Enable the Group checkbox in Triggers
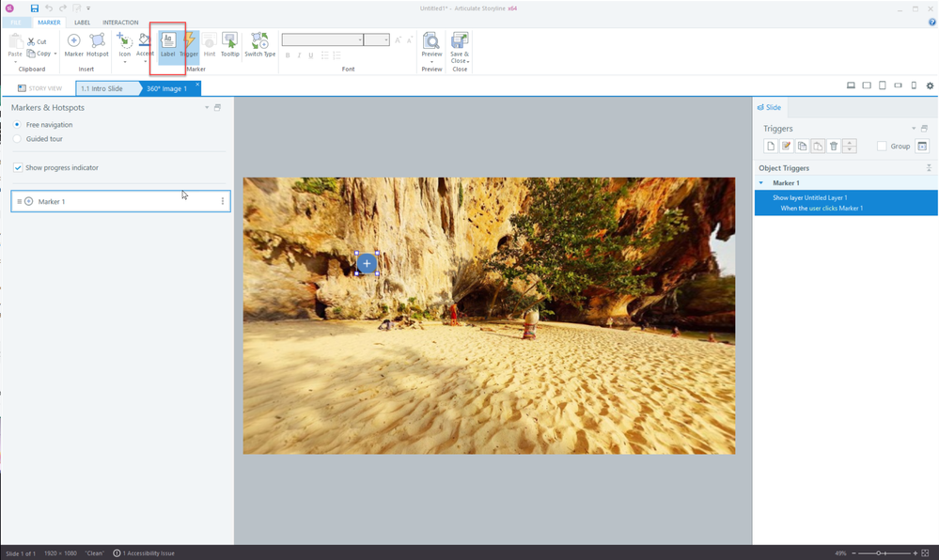The height and width of the screenshot is (560, 939). click(x=882, y=146)
